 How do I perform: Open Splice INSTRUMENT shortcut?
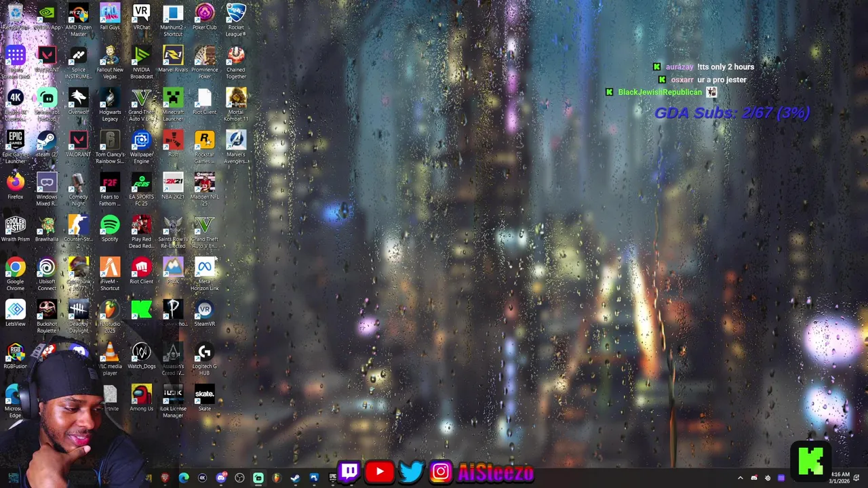tap(78, 62)
